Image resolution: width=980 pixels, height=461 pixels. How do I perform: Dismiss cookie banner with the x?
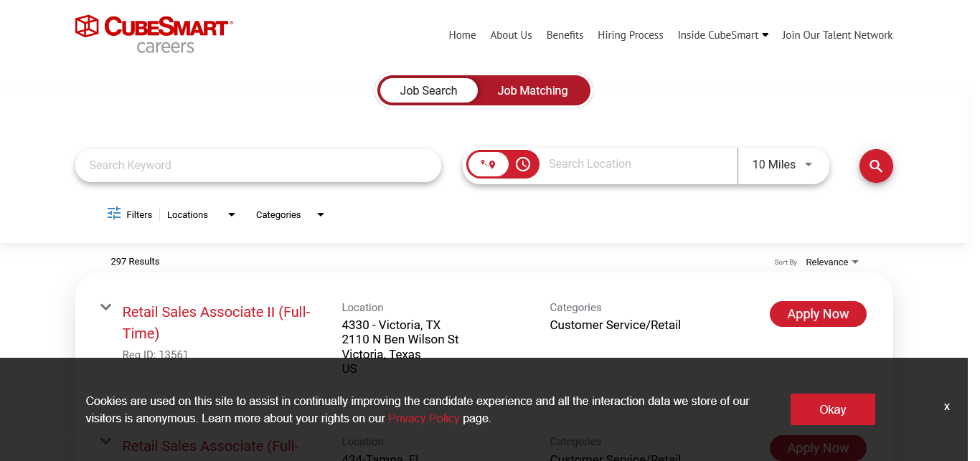[x=946, y=407]
